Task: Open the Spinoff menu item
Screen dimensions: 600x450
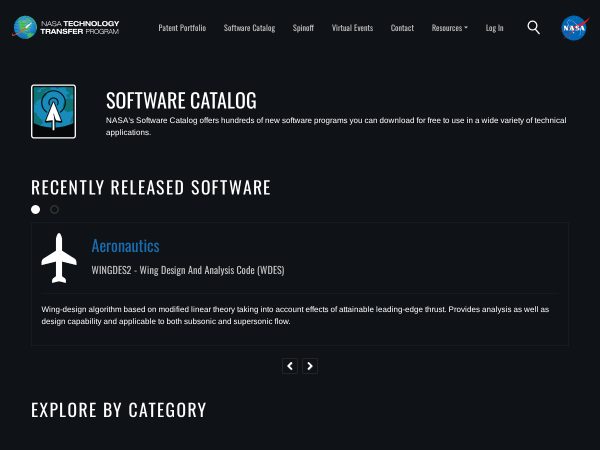Action: coord(303,28)
